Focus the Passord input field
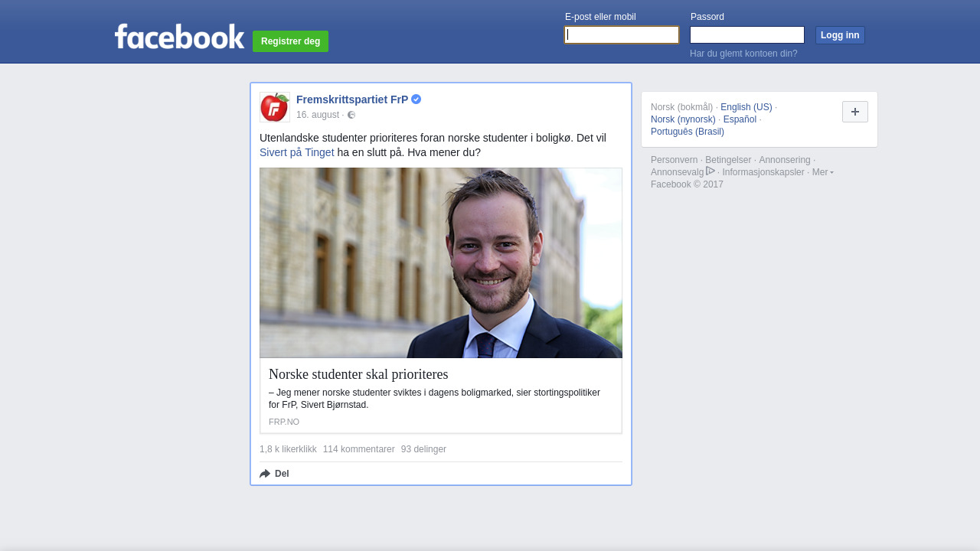This screenshot has height=551, width=980. (x=747, y=35)
